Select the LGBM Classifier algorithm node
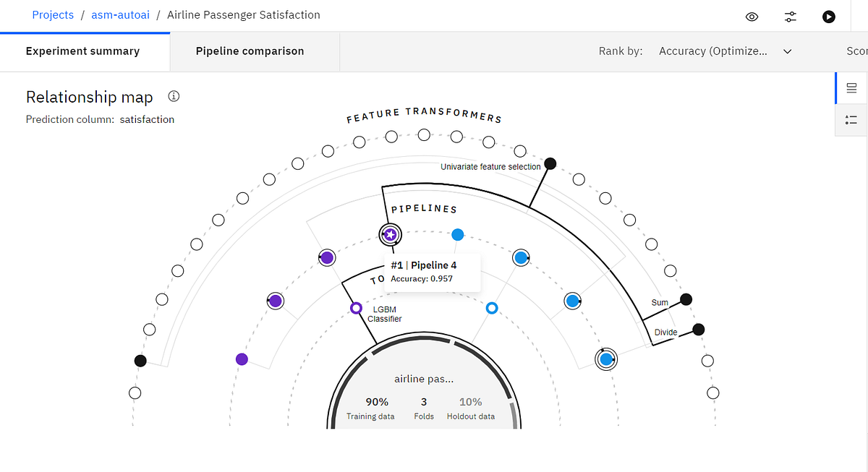Image resolution: width=868 pixels, height=472 pixels. click(356, 308)
